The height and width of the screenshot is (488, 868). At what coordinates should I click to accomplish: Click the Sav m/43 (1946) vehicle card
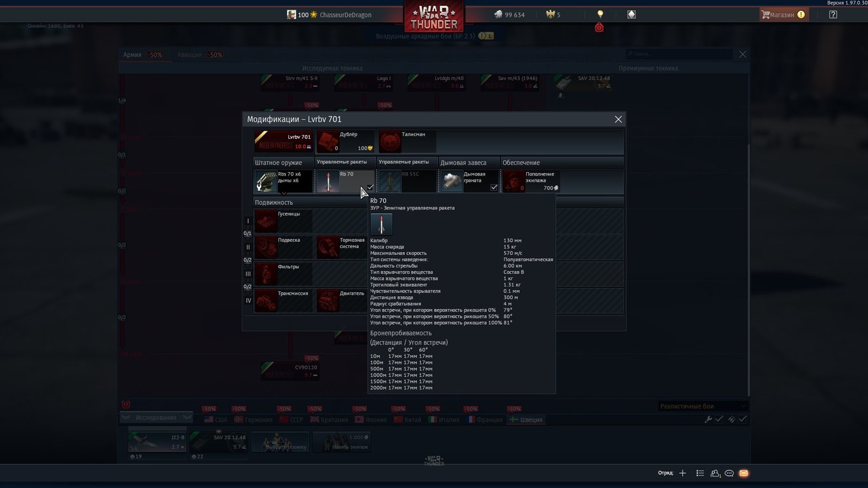point(510,83)
